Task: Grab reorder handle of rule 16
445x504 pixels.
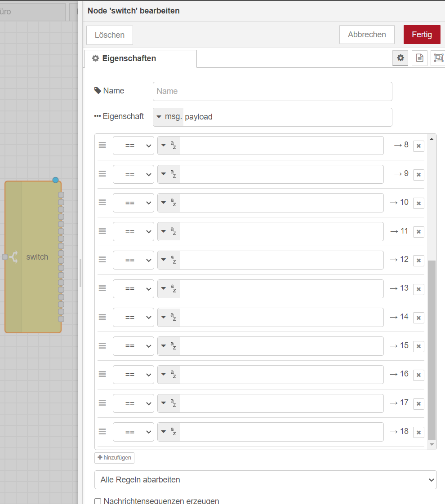Action: pyautogui.click(x=102, y=374)
